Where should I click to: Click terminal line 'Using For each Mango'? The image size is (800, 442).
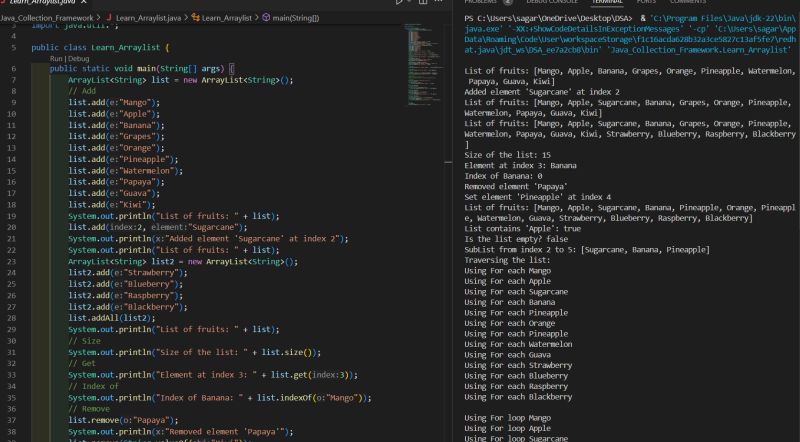[x=507, y=271]
